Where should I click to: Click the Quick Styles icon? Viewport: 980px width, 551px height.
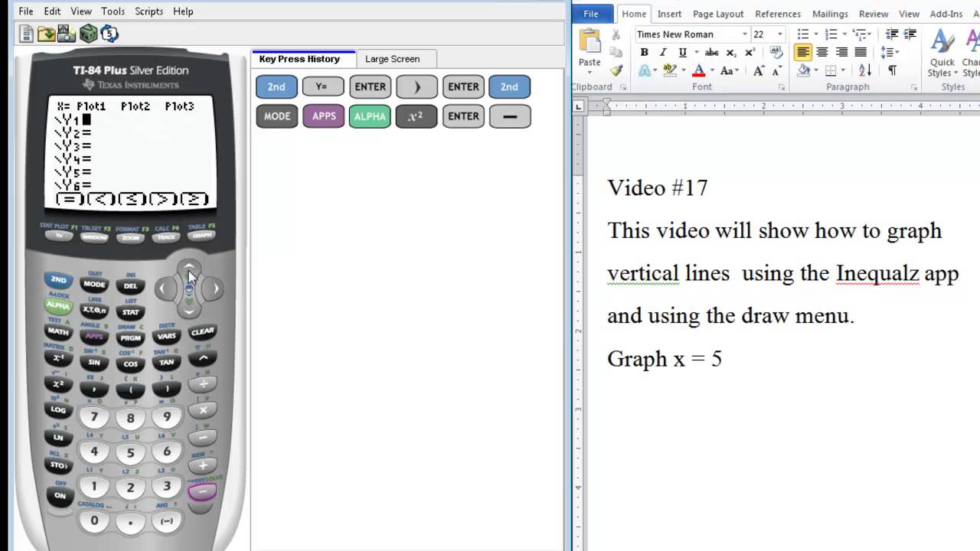pyautogui.click(x=942, y=54)
